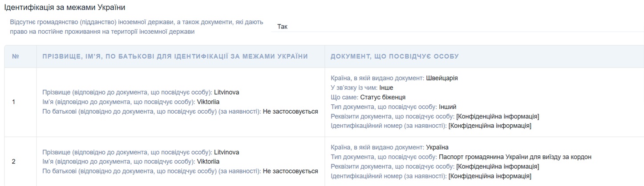
Task: Click surname "Litvinova" in the second row
Action: point(226,152)
